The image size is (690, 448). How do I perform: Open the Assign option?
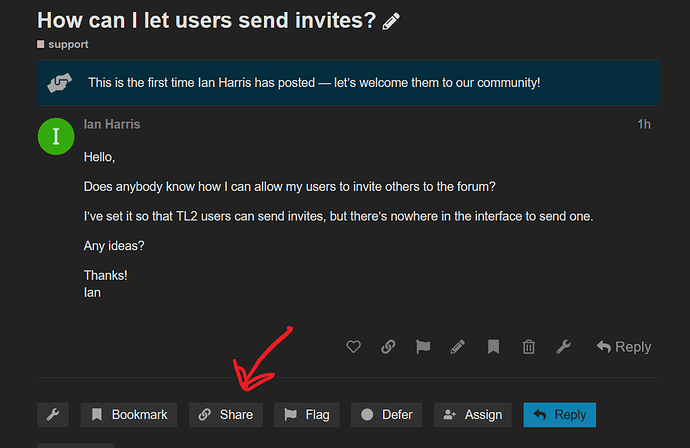[x=473, y=415]
